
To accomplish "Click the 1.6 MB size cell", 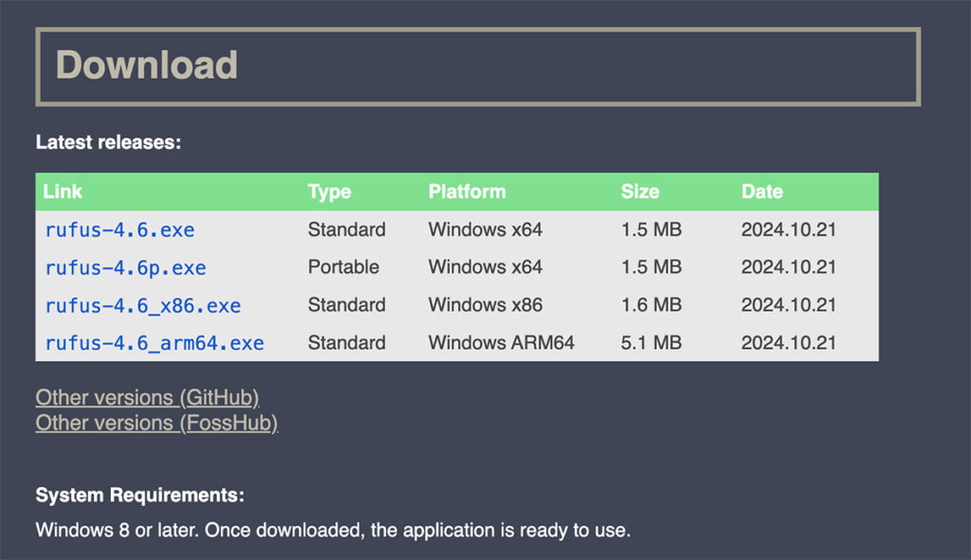I will pyautogui.click(x=650, y=305).
